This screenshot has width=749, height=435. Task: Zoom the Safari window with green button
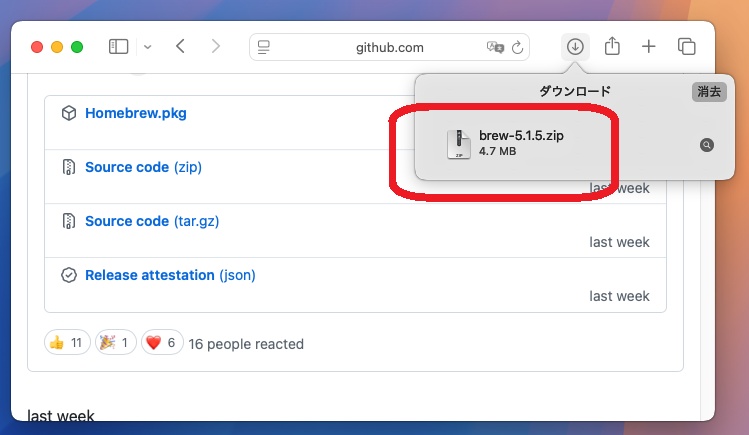pos(77,47)
